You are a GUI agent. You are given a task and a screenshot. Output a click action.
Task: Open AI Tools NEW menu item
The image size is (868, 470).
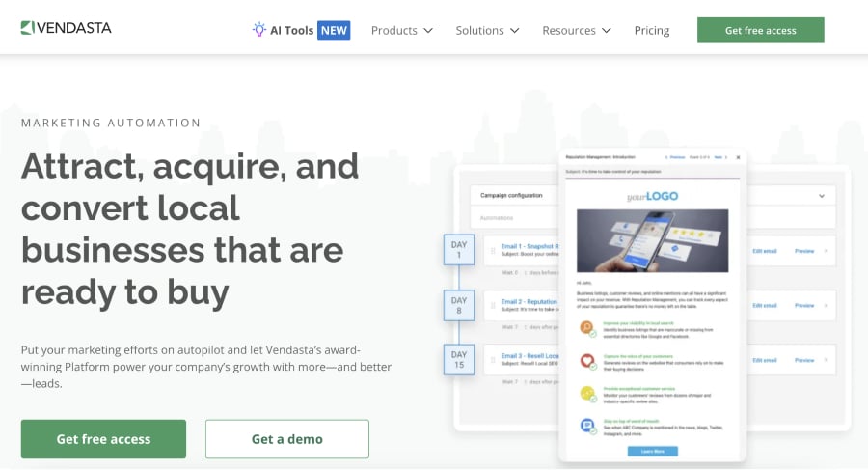click(301, 30)
